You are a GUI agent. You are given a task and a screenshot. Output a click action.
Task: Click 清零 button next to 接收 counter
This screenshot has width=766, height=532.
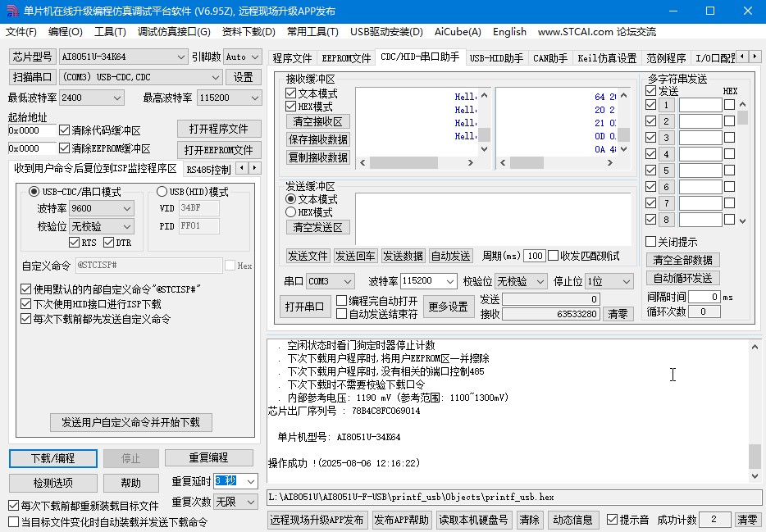point(618,314)
